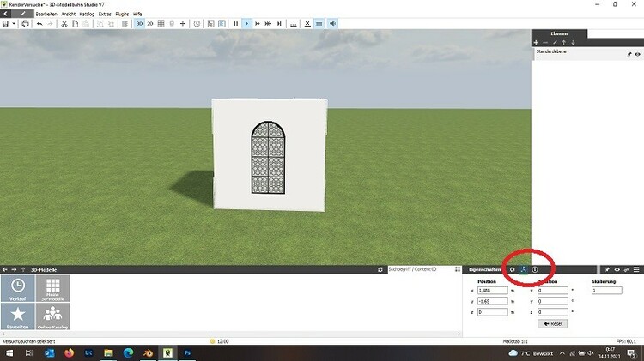Add a new layer in Ebenen panel

[536, 43]
